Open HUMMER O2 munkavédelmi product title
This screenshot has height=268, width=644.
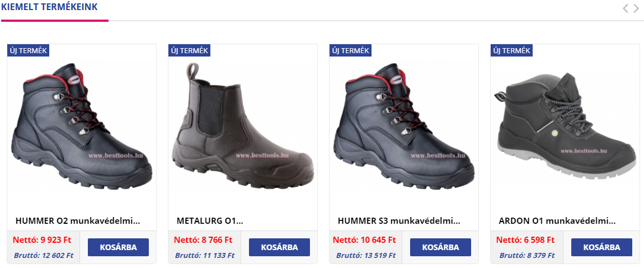point(78,221)
